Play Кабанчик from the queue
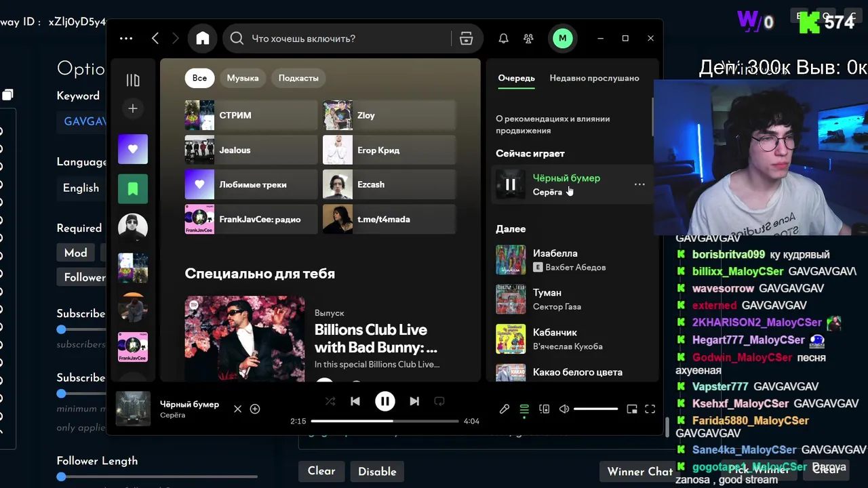 572,339
